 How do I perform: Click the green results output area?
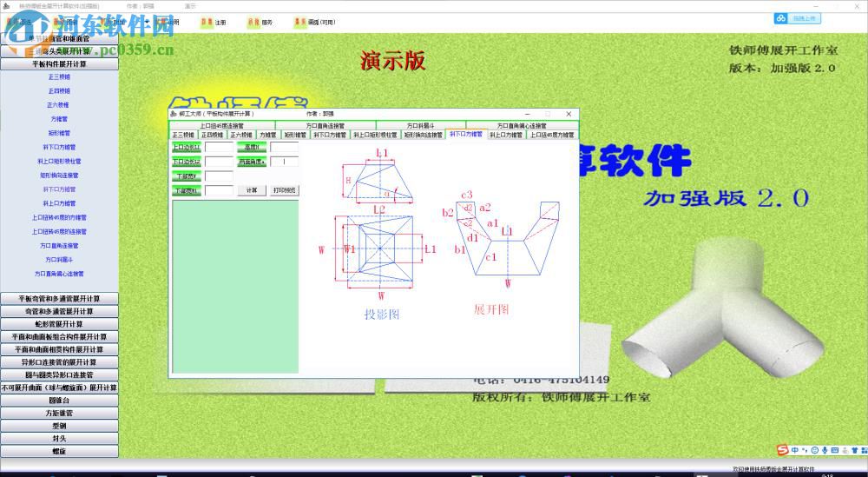235,287
